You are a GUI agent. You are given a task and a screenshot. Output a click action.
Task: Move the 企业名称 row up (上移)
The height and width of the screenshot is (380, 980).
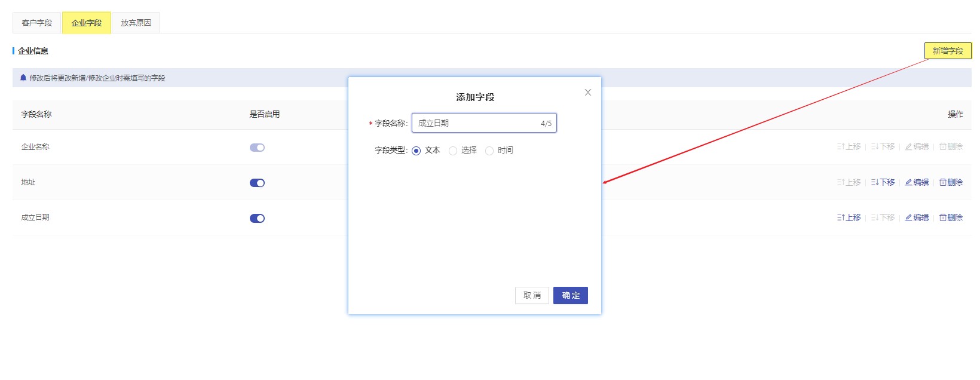[x=849, y=146]
